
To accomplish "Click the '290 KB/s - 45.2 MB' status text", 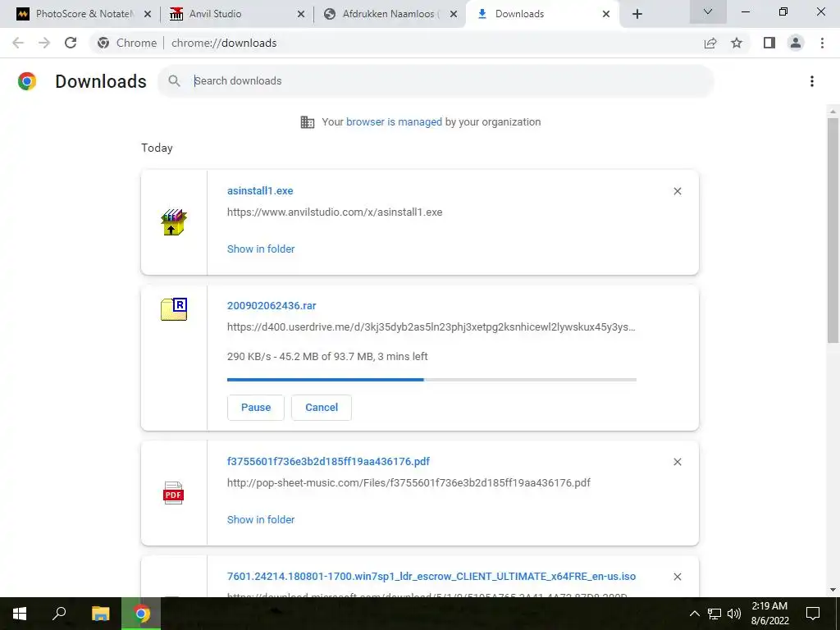I will (327, 357).
